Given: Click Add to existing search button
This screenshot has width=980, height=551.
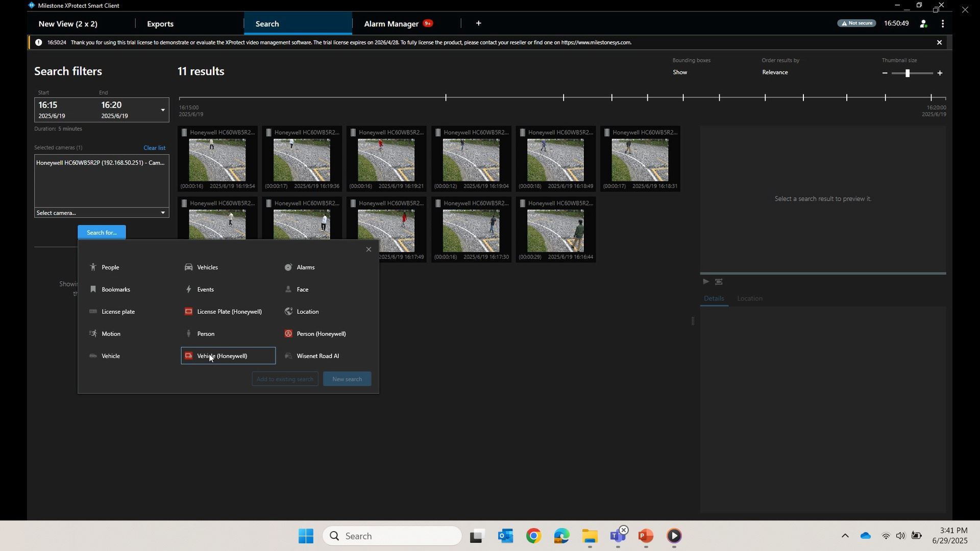Looking at the screenshot, I should [285, 379].
